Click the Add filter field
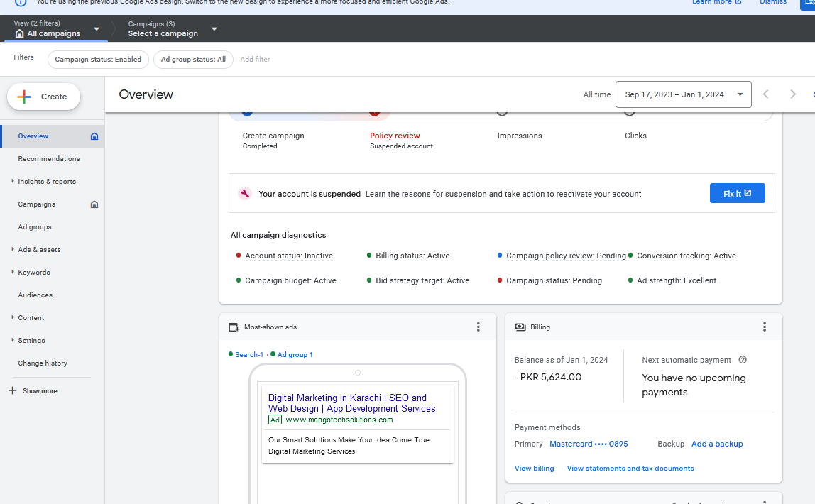815x504 pixels. [255, 59]
